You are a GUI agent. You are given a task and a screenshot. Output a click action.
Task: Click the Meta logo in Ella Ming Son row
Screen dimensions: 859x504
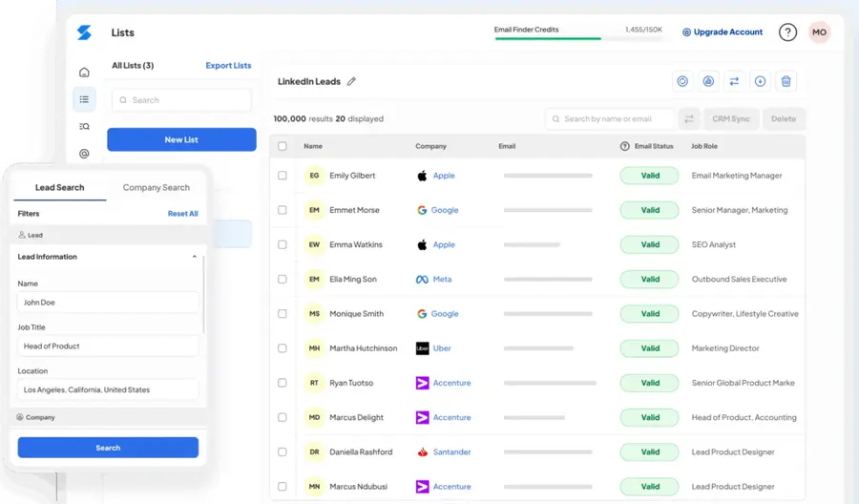pos(422,280)
